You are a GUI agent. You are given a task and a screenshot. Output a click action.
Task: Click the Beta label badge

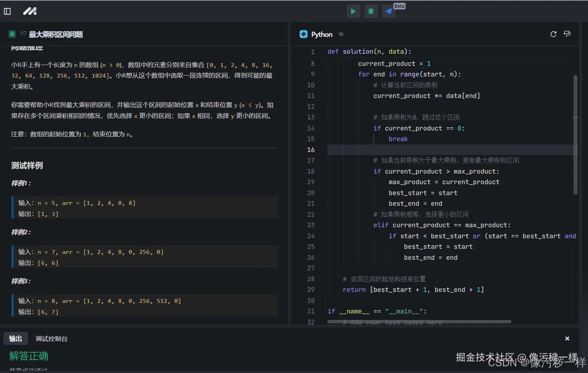[x=399, y=6]
